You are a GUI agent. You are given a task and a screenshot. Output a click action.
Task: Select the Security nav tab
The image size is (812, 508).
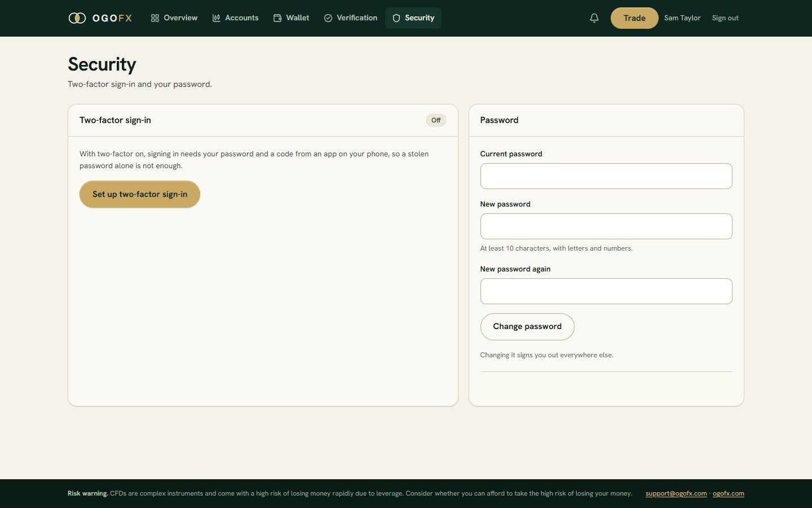coord(413,18)
